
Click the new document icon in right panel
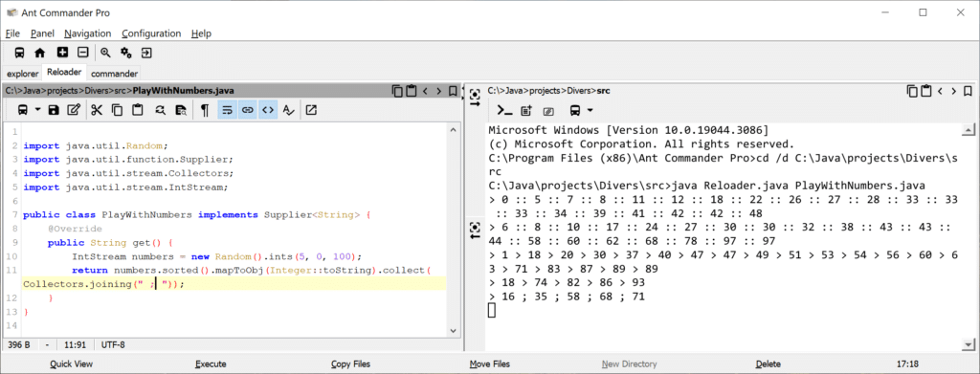click(526, 111)
